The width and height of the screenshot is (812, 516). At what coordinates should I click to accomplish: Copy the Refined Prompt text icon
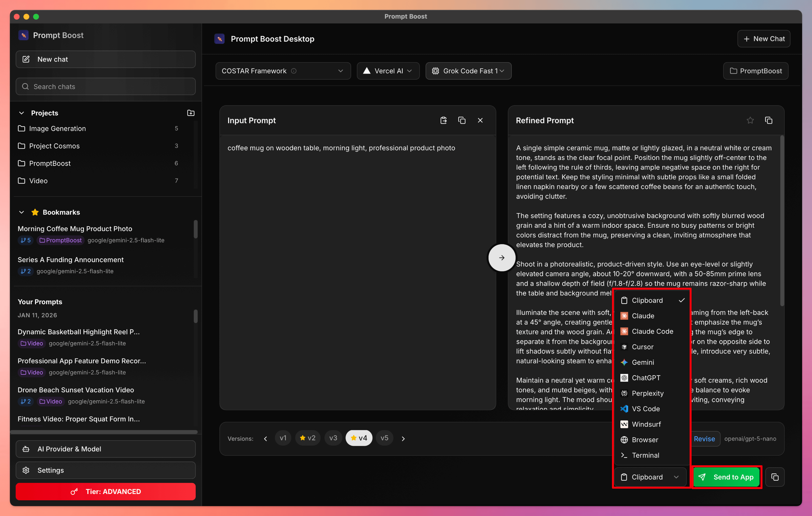[768, 120]
